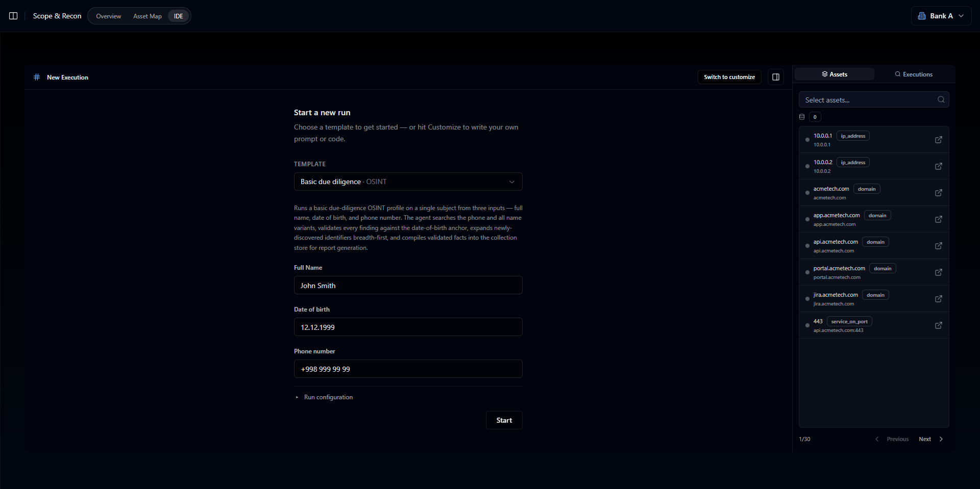
Task: Click the previous page chevron arrow
Action: coord(877,439)
